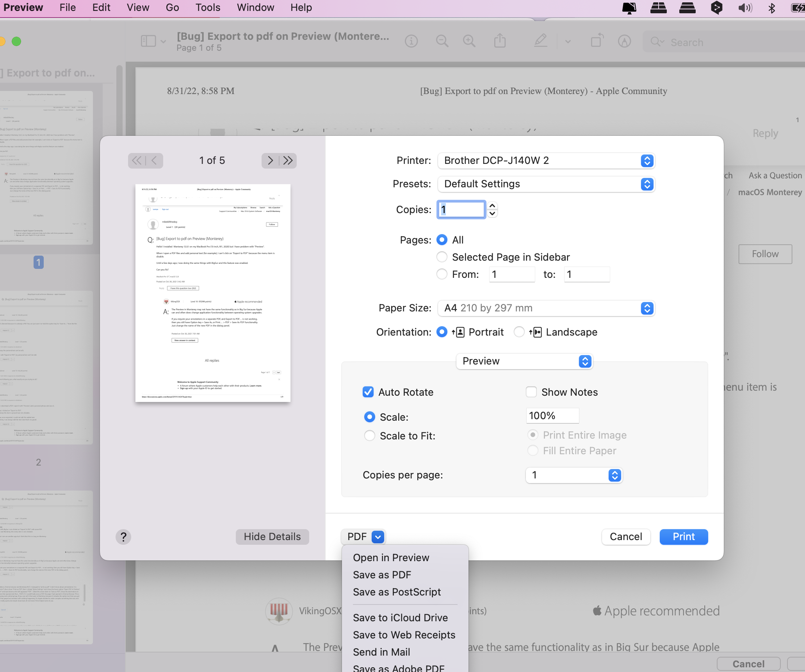
Task: Click the help question mark button
Action: tap(123, 537)
